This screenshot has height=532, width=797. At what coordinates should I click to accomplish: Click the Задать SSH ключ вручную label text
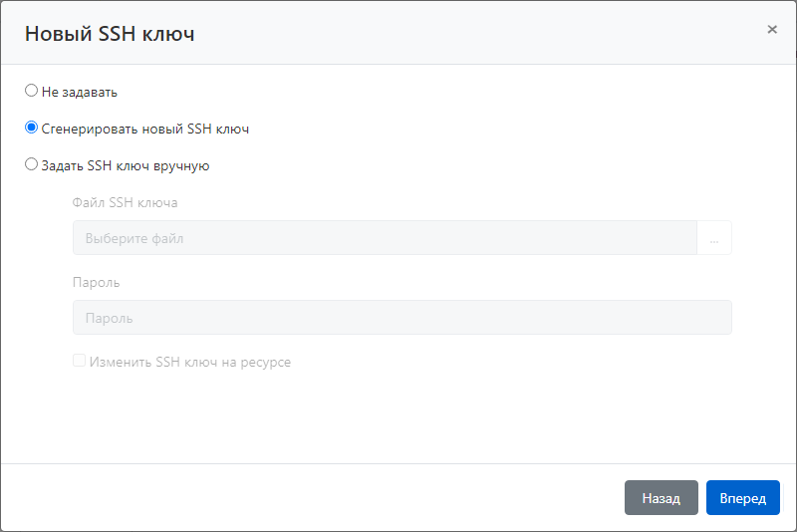point(125,165)
